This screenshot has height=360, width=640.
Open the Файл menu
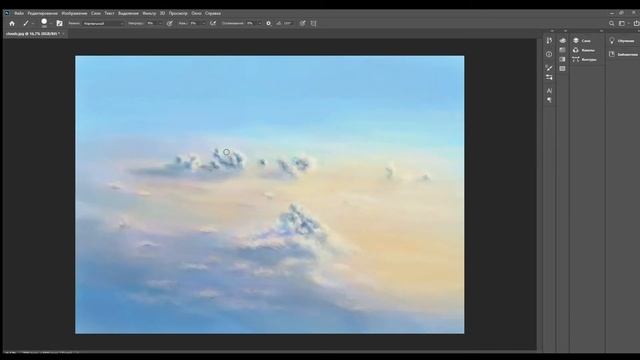coord(19,13)
